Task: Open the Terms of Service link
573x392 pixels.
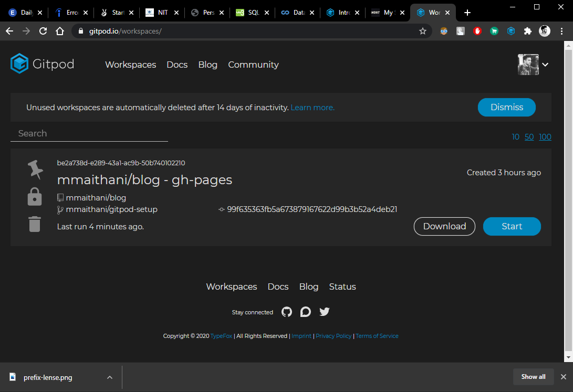Action: coord(377,336)
